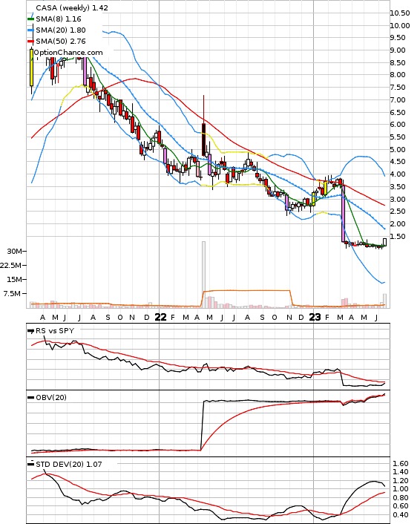Click the tall April 2022 volume spike bar
The width and height of the screenshot is (420, 524).
(x=203, y=274)
